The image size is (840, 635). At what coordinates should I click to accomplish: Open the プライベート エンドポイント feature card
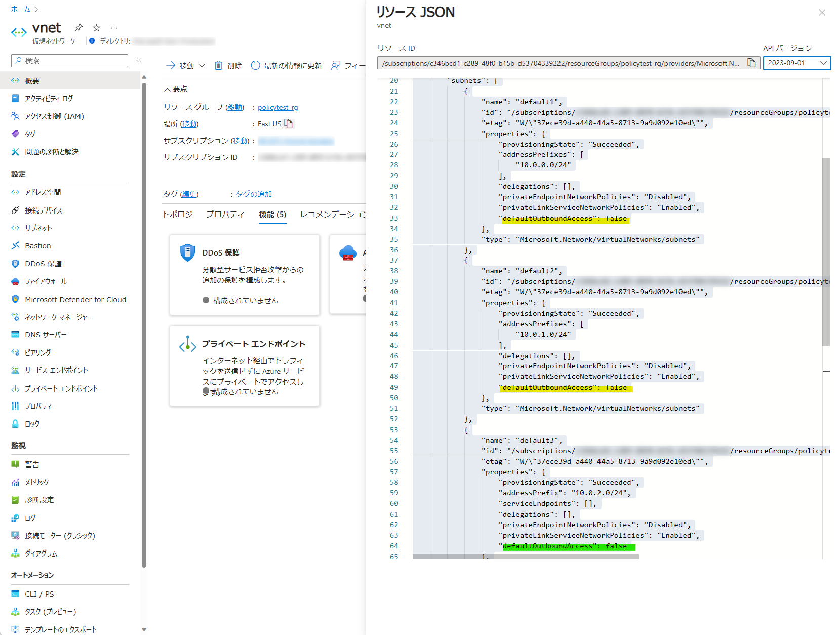coord(245,366)
